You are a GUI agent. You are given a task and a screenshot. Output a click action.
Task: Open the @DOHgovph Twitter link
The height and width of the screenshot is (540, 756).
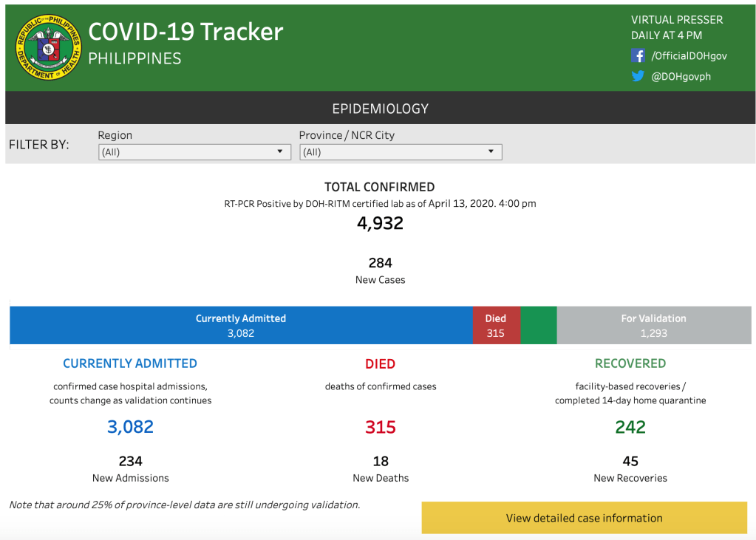(681, 76)
